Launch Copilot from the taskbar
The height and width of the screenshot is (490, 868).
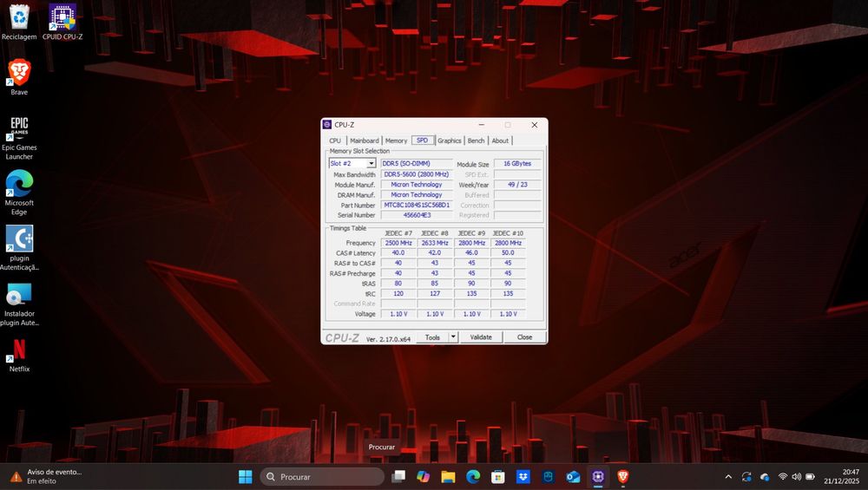pos(424,477)
